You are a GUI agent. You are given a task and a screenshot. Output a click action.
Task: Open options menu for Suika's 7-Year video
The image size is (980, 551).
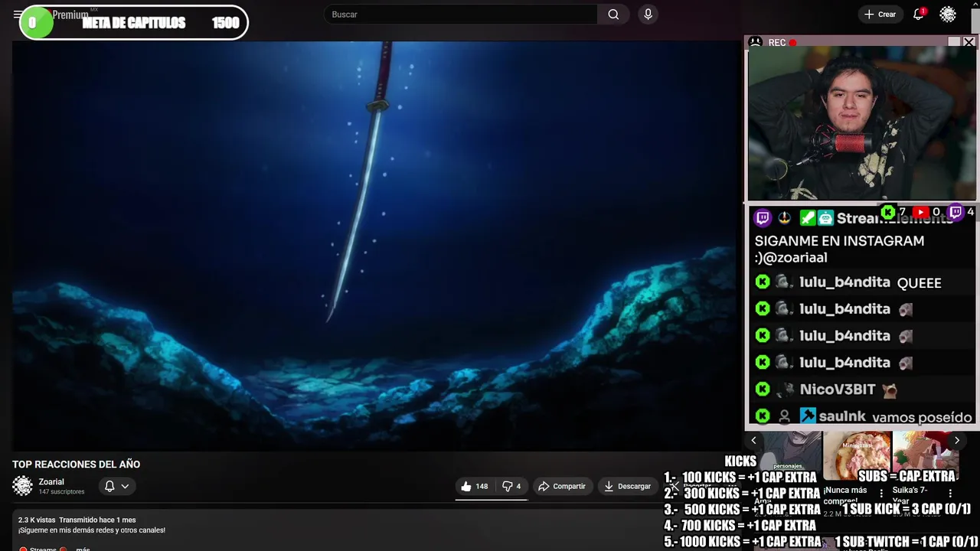[950, 494]
